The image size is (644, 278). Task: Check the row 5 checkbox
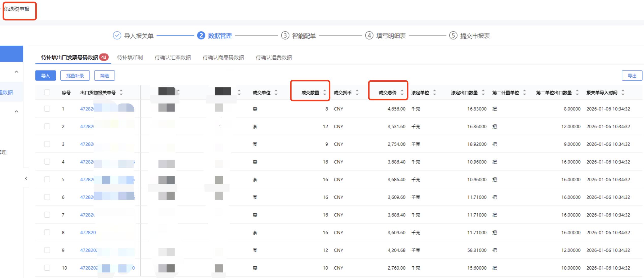coord(47,180)
